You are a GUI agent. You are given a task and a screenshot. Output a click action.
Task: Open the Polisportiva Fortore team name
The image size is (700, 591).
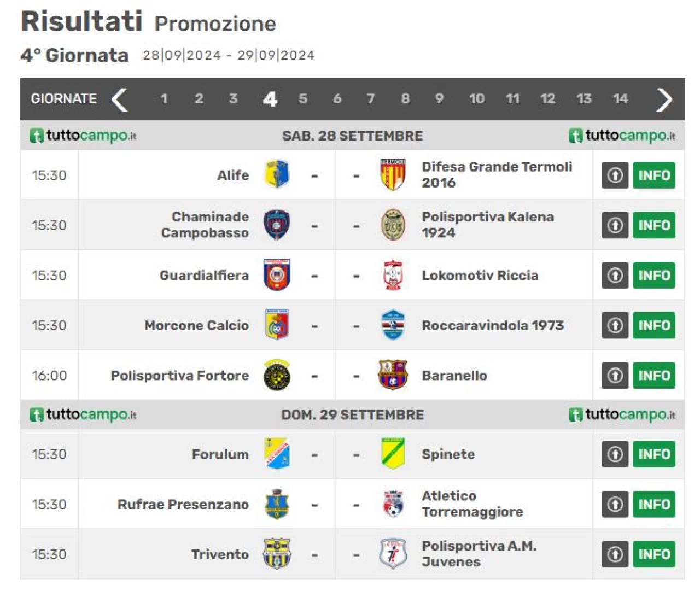[180, 376]
